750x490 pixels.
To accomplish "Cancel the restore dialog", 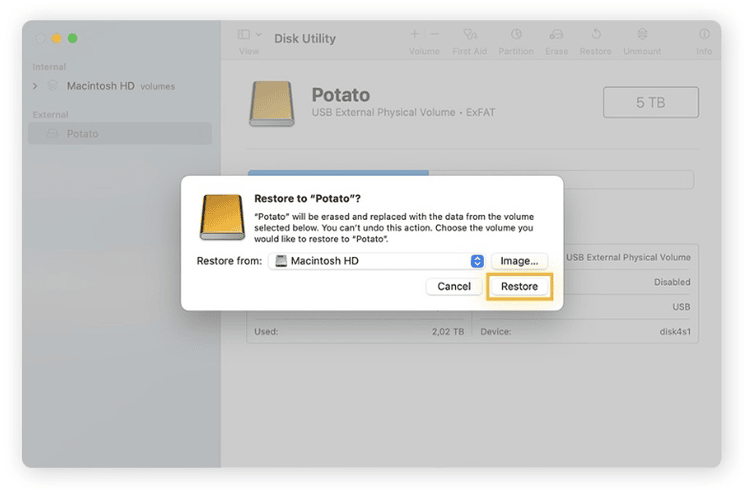I will tap(453, 286).
